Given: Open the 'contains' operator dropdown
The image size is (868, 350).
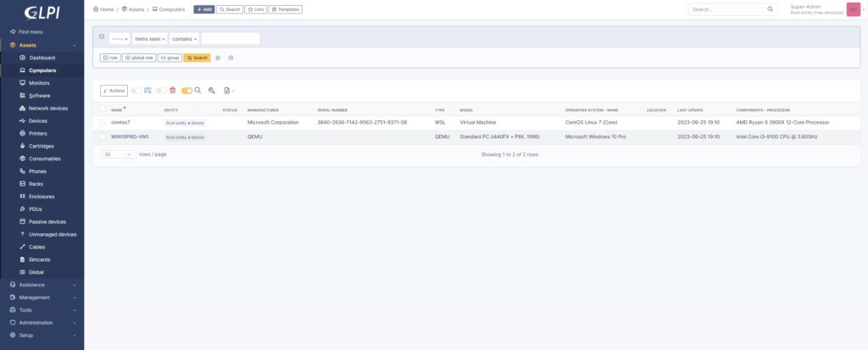Looking at the screenshot, I should tap(185, 39).
